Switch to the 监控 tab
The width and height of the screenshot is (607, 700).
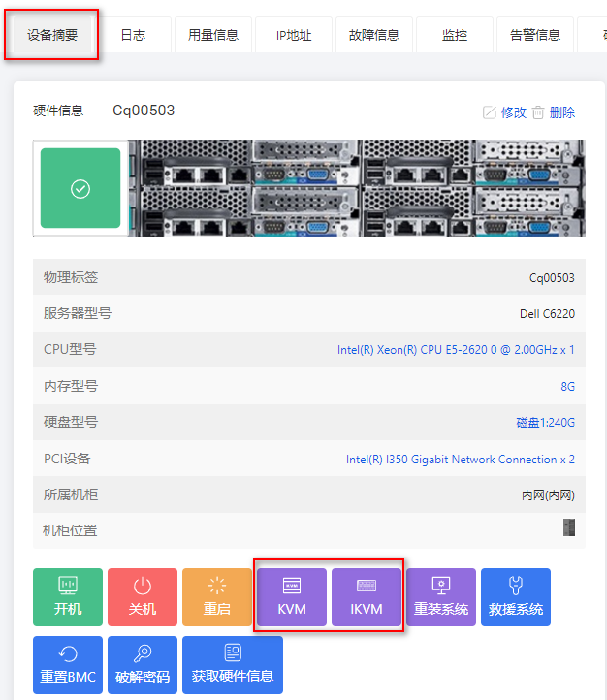pyautogui.click(x=455, y=35)
